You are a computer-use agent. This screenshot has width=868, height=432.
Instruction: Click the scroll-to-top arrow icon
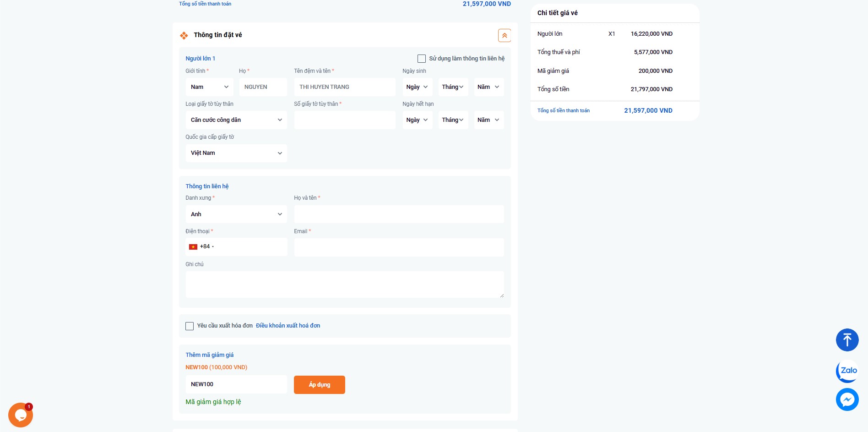coord(847,340)
